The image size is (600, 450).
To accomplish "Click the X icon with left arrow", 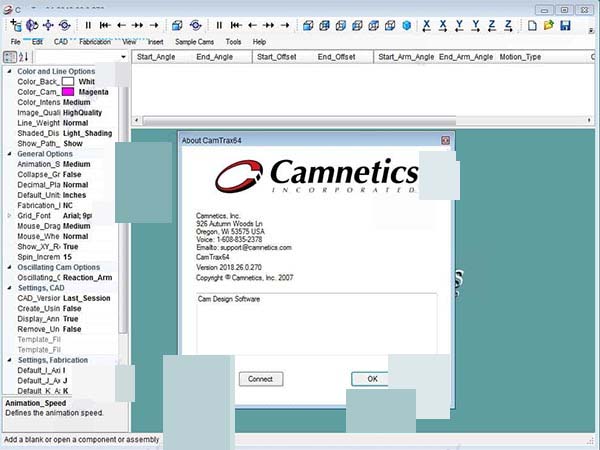I will [426, 26].
